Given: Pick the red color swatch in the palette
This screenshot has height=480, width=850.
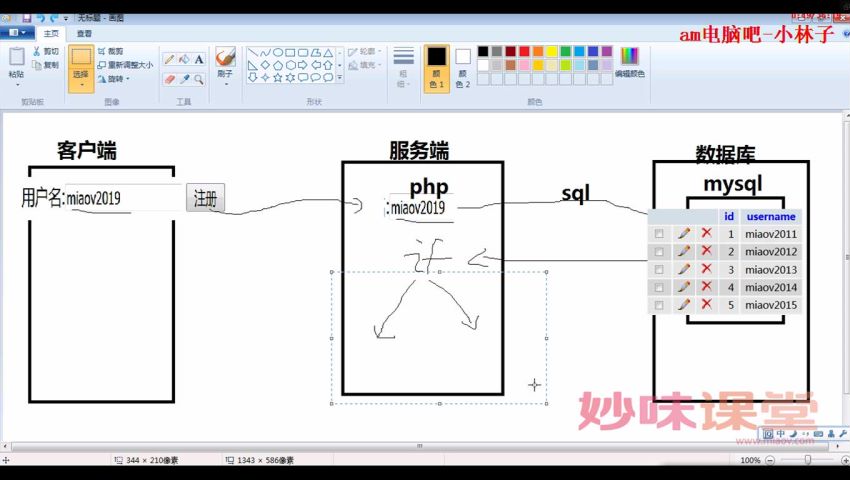Looking at the screenshot, I should point(525,51).
